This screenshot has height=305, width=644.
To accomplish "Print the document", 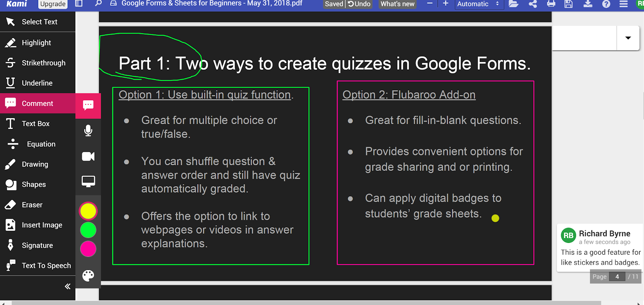I will [551, 4].
